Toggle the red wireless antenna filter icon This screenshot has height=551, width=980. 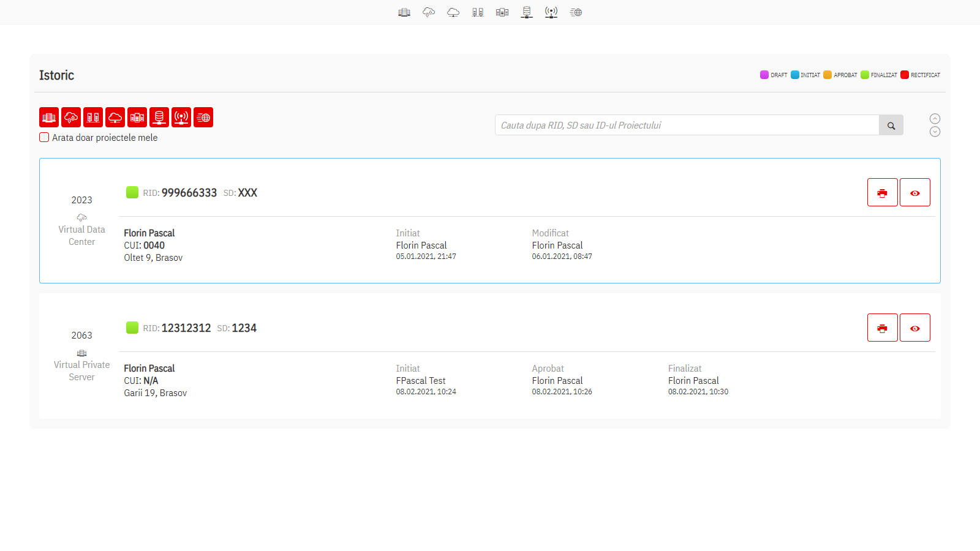point(181,117)
